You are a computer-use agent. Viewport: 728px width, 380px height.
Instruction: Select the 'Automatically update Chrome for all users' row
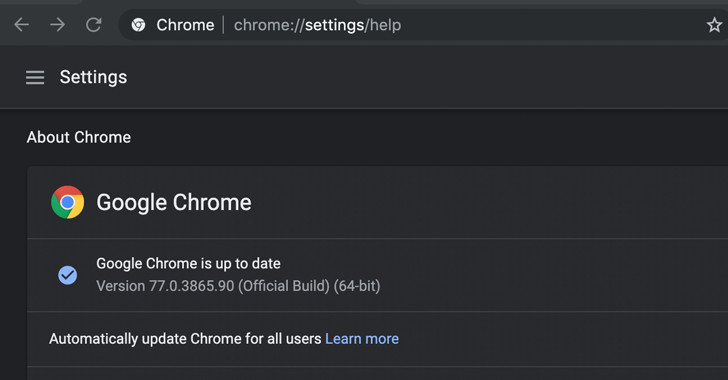click(x=377, y=339)
